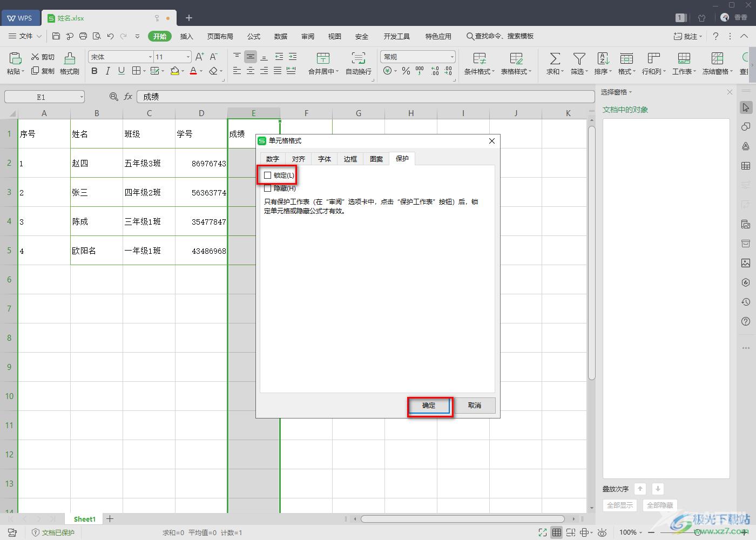Screen dimensions: 756x540
Task: Click the Cut (剪切) scissors button
Action: click(x=43, y=57)
